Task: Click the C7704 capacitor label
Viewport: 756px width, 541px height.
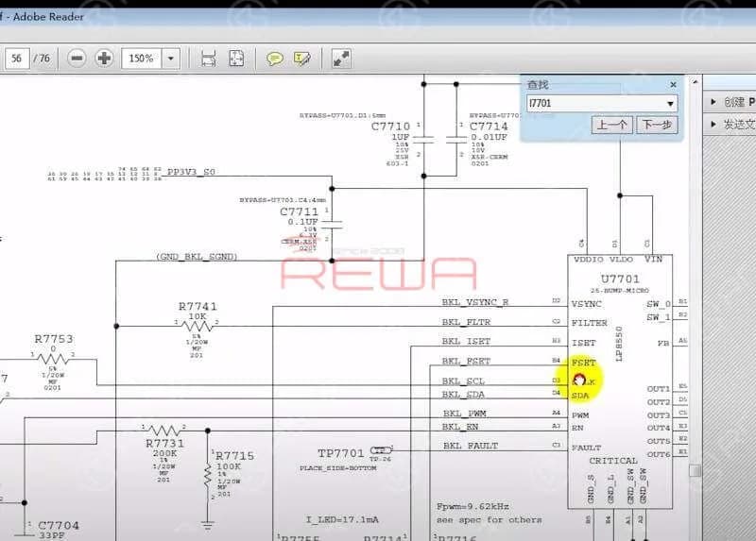Action: click(59, 525)
